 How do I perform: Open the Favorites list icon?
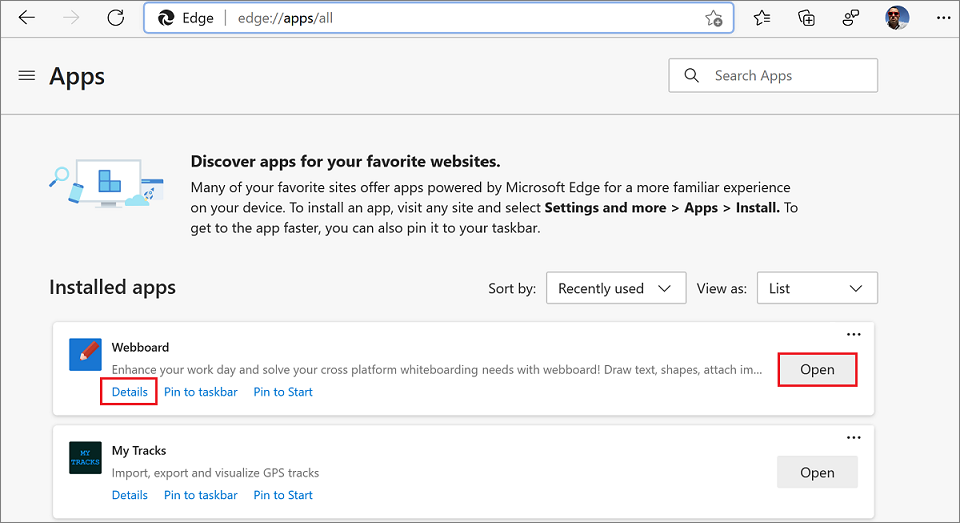762,18
